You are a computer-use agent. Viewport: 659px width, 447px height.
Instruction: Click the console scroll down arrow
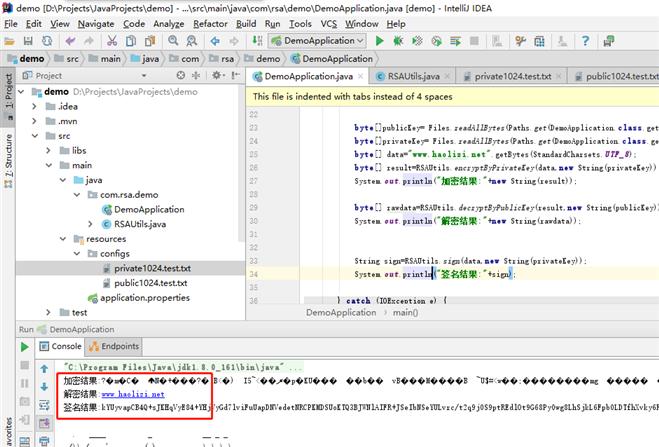coord(44,387)
